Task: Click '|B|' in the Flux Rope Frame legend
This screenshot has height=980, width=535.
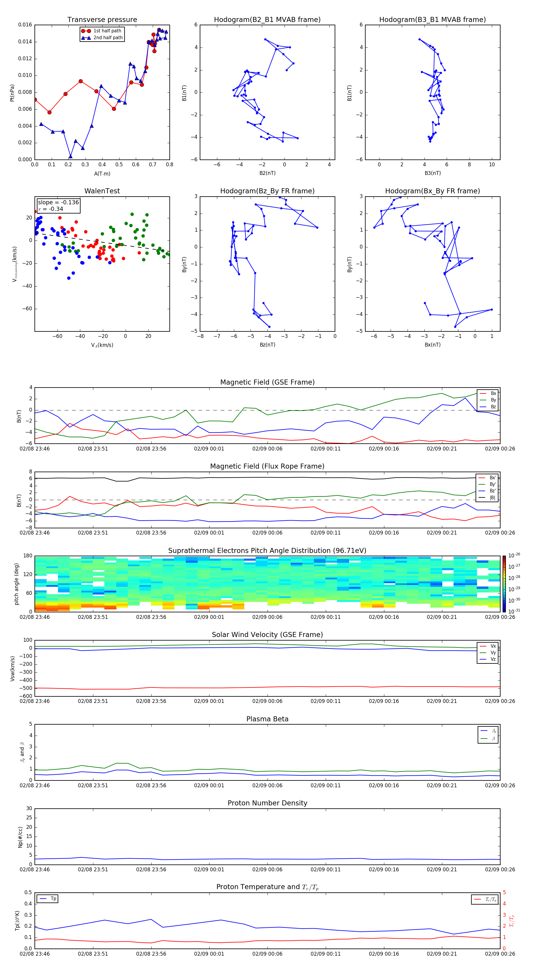Action: coord(492,498)
